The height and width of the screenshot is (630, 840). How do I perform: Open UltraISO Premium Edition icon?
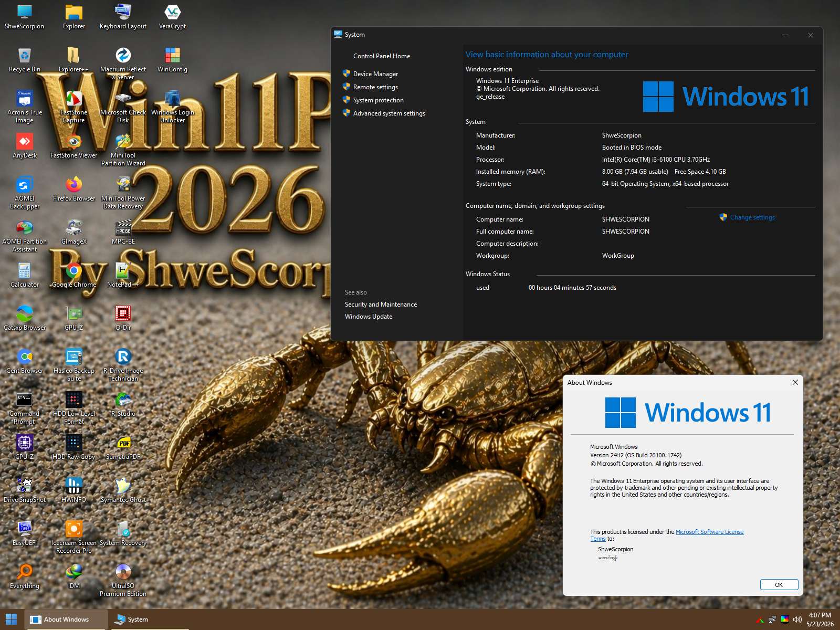tap(123, 580)
